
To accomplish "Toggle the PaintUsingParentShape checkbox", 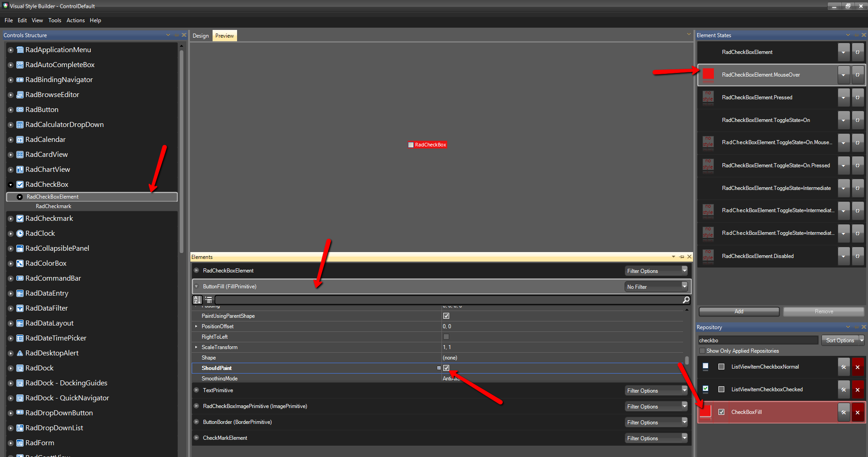I will (x=446, y=316).
